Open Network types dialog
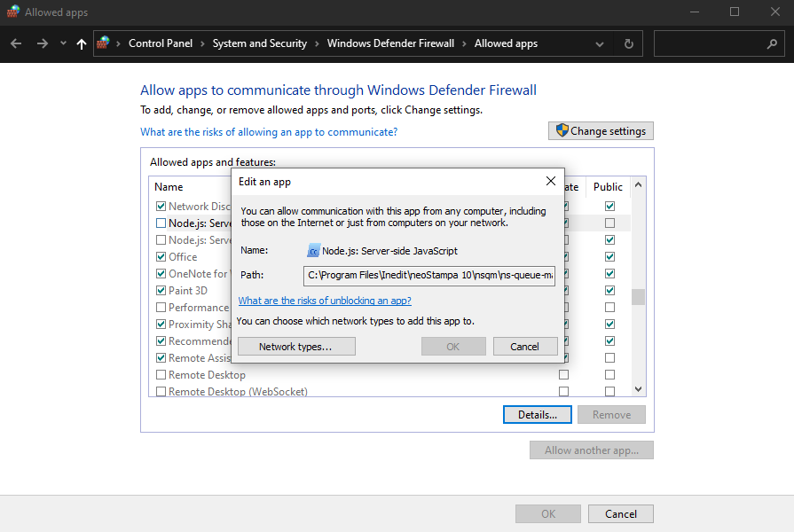 click(296, 347)
